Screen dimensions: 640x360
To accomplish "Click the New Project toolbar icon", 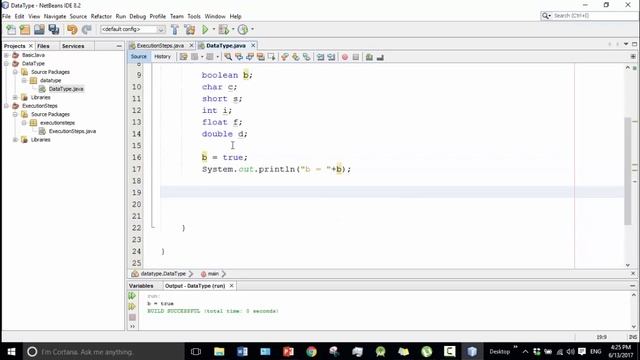I will tap(25, 29).
